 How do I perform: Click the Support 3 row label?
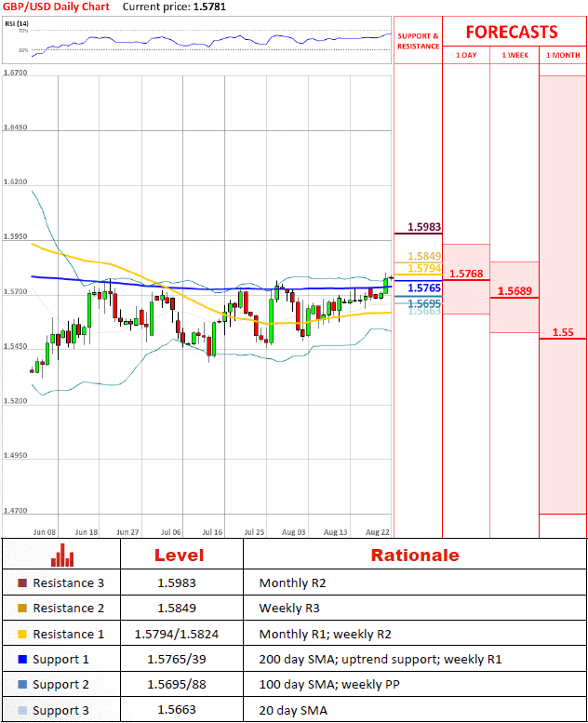[60, 711]
